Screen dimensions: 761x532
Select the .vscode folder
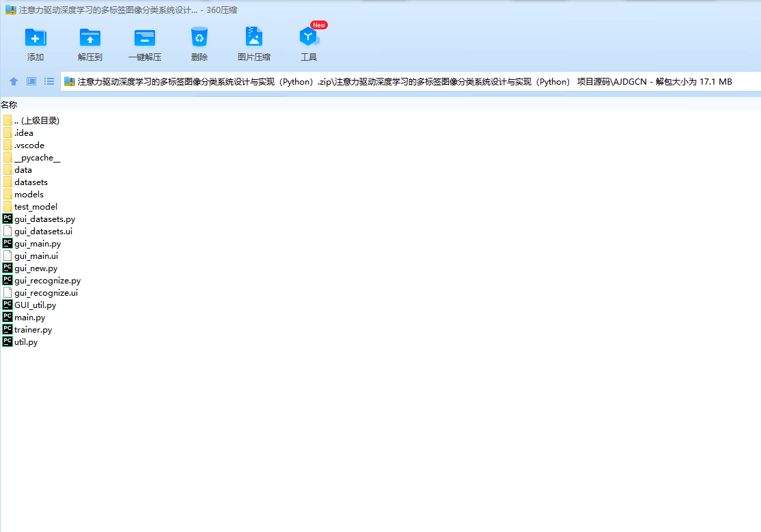tap(24, 145)
